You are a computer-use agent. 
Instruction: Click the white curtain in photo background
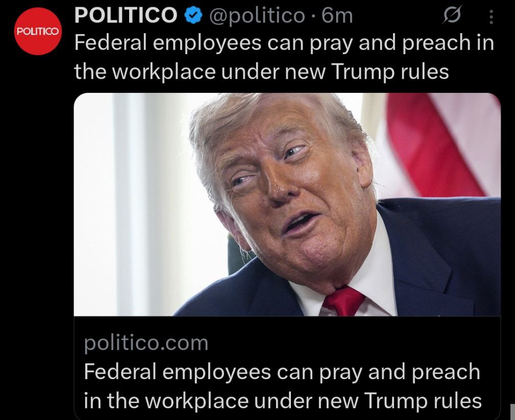pyautogui.click(x=131, y=204)
